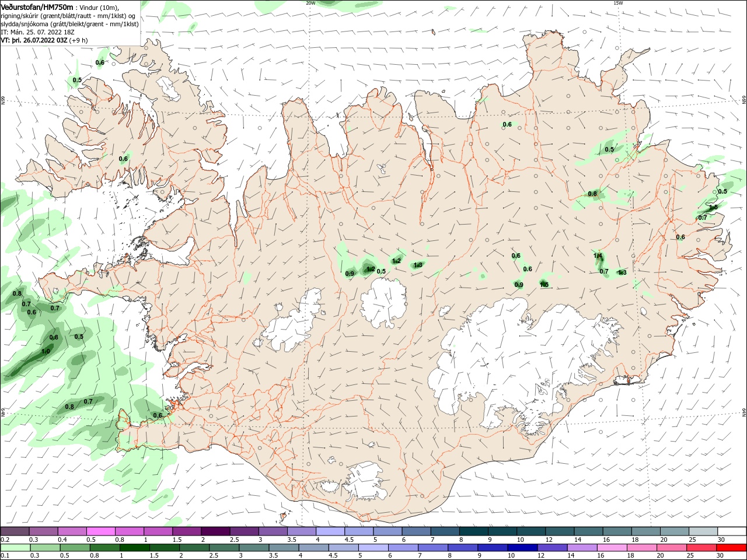Click the 'rigning/skúrir' legend description line

tap(68, 16)
